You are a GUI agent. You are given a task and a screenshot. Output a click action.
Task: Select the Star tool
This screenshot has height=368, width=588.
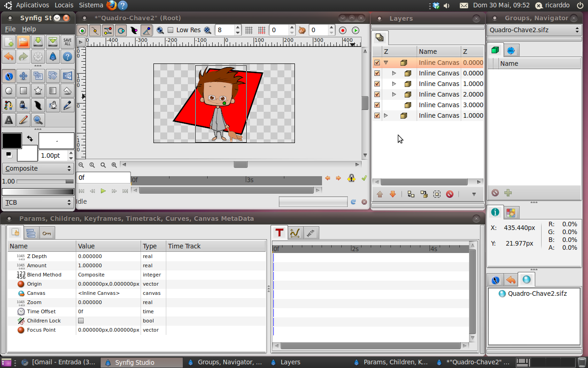point(38,91)
